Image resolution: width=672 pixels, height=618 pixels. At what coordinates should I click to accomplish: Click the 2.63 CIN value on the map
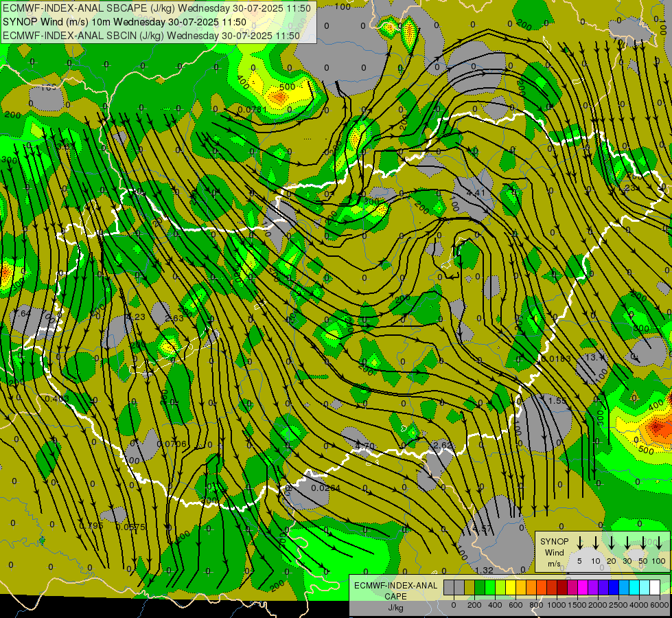174,318
